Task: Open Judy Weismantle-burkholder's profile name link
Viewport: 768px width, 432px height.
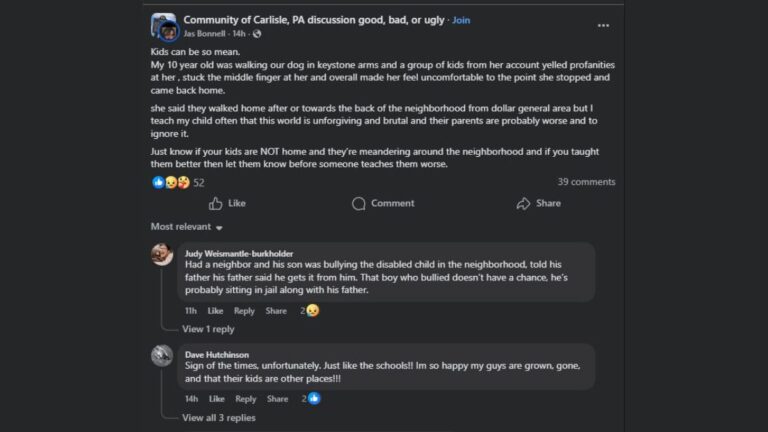Action: tap(239, 254)
